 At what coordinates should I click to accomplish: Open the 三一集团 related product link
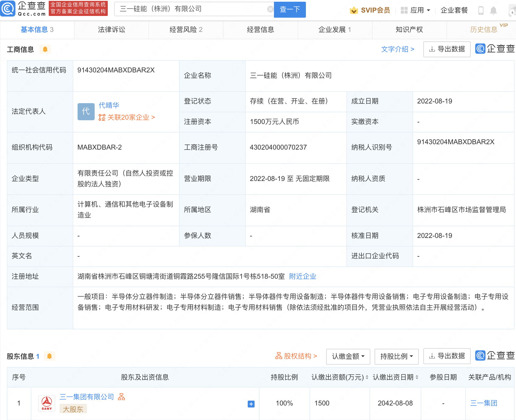click(484, 403)
